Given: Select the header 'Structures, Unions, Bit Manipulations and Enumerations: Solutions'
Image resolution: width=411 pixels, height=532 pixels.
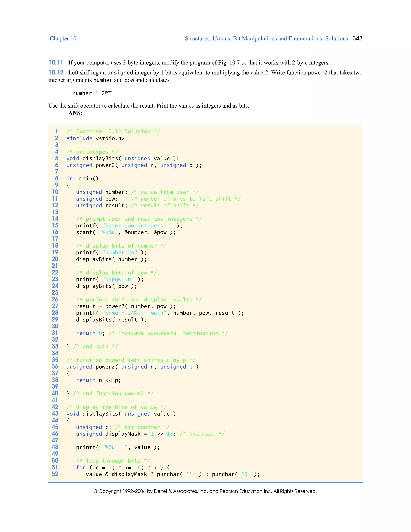Looking at the screenshot, I should (266, 39).
